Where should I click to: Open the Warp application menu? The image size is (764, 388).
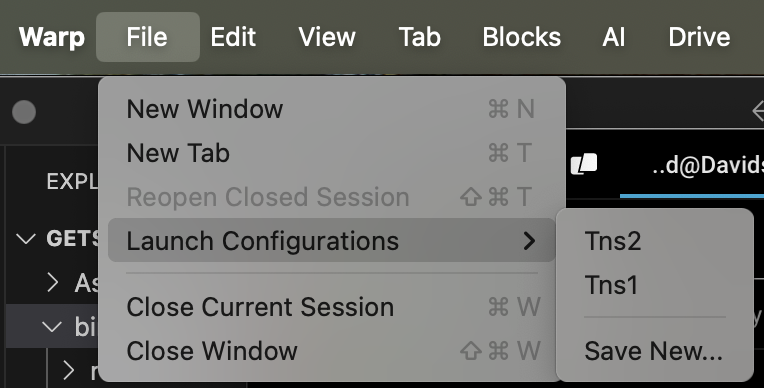pyautogui.click(x=52, y=37)
